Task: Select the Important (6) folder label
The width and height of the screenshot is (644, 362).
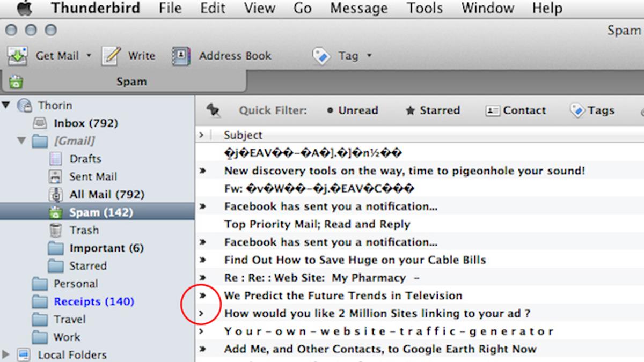Action: 107,248
